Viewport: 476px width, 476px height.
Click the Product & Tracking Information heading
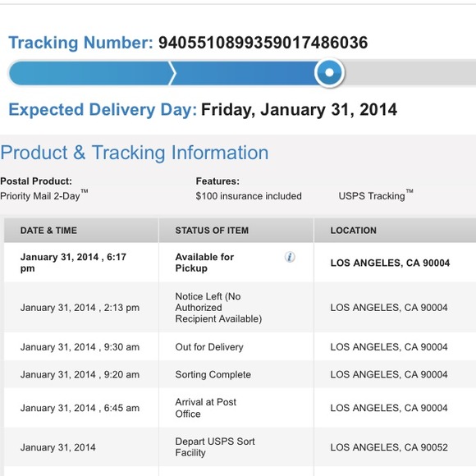(135, 153)
